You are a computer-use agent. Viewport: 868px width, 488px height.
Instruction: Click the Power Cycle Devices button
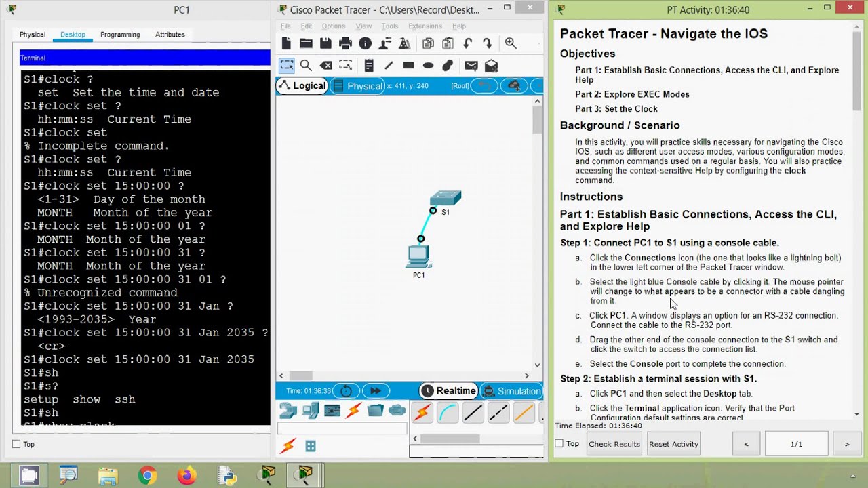(346, 391)
